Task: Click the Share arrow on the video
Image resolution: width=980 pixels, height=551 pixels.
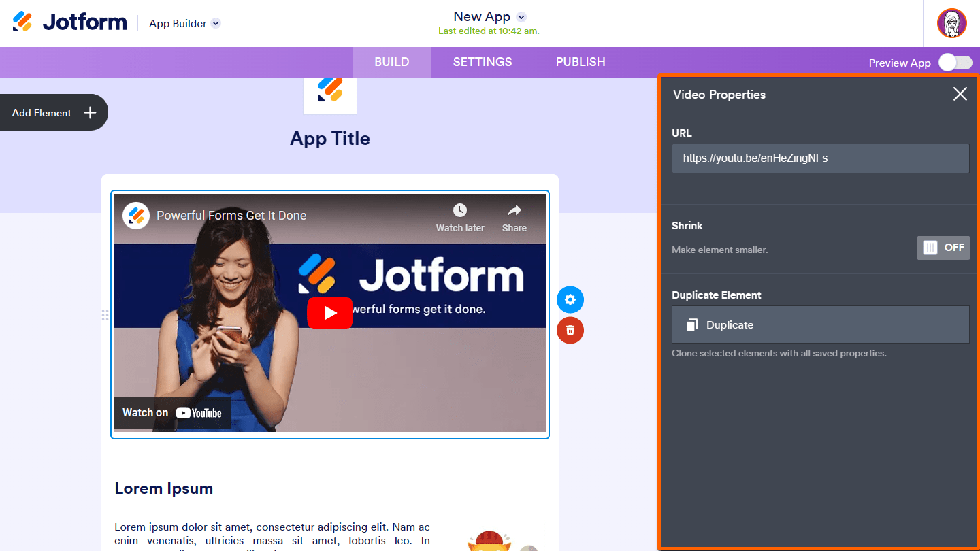Action: (x=514, y=210)
